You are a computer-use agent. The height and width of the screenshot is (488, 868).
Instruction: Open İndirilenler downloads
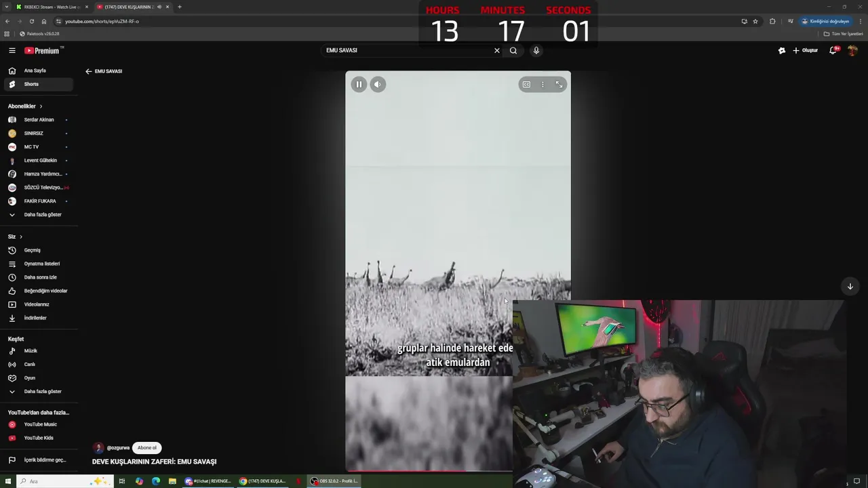coord(39,318)
